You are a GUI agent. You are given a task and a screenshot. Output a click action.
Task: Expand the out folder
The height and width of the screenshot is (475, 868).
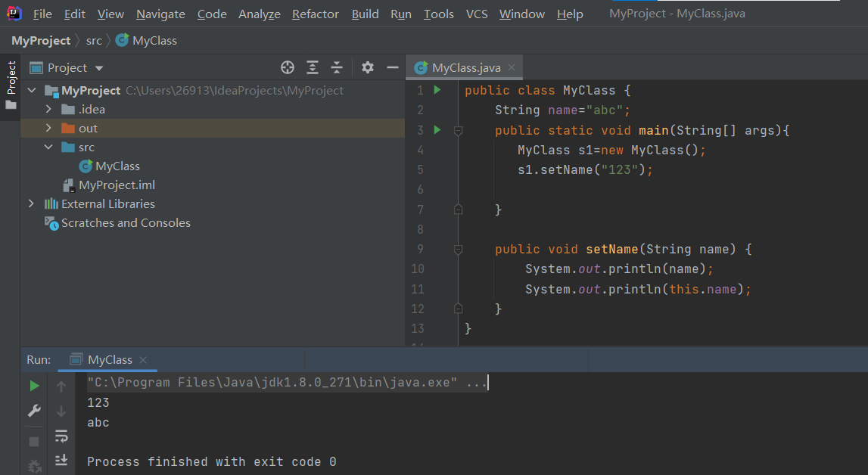coord(48,128)
